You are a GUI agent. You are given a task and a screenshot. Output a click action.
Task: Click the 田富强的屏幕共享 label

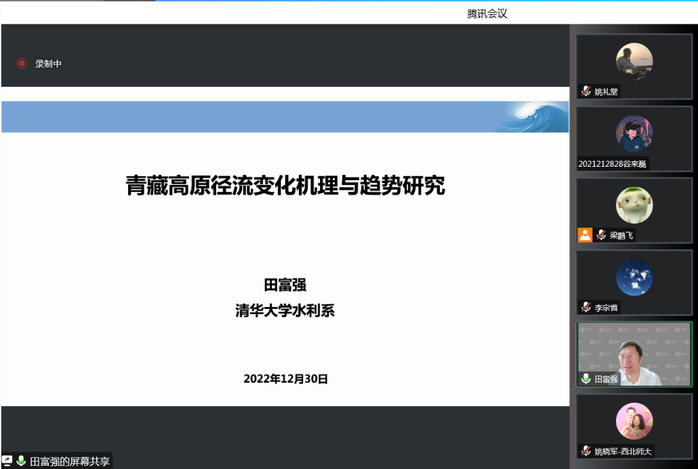click(x=69, y=461)
